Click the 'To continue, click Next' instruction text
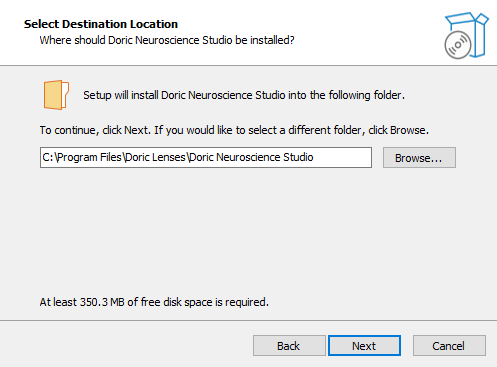Screen dimensions: 497x367 point(234,130)
